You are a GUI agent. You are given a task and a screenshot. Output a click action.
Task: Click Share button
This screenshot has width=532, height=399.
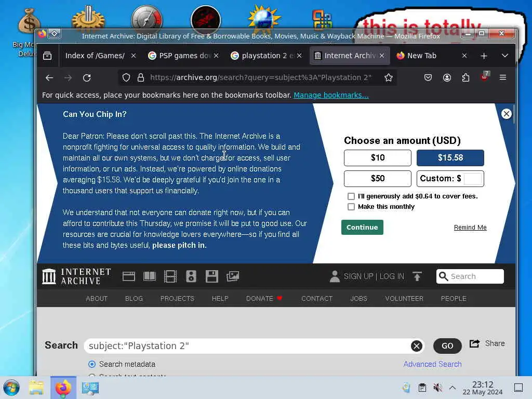[487, 344]
